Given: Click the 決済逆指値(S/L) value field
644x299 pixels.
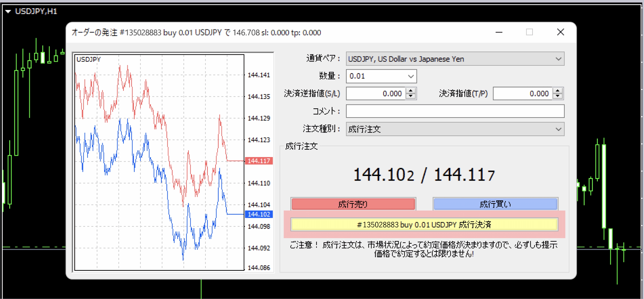Looking at the screenshot, I should (376, 94).
